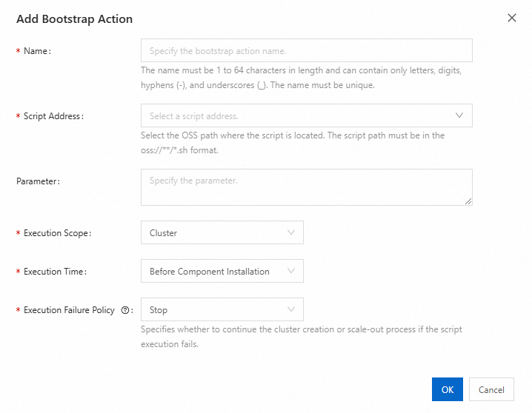532x413 pixels.
Task: Click the Execution Failure Policy chevron arrow
Action: tap(290, 310)
